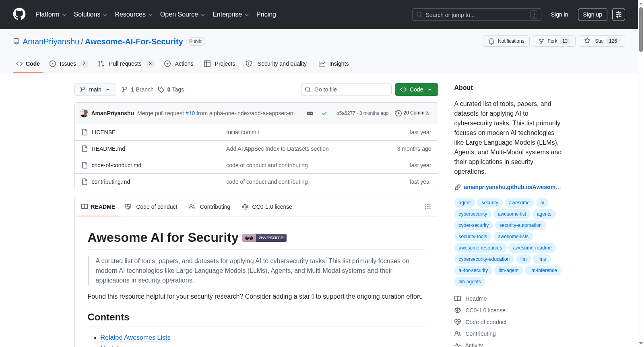644x347 pixels.
Task: Open README outline list icon
Action: [428, 207]
